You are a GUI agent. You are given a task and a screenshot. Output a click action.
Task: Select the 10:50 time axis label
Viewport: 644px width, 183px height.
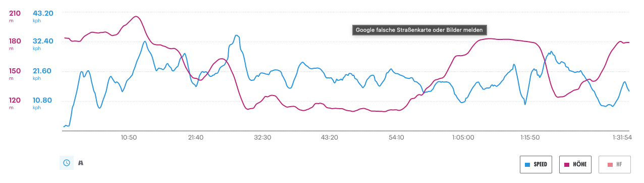[x=129, y=138]
